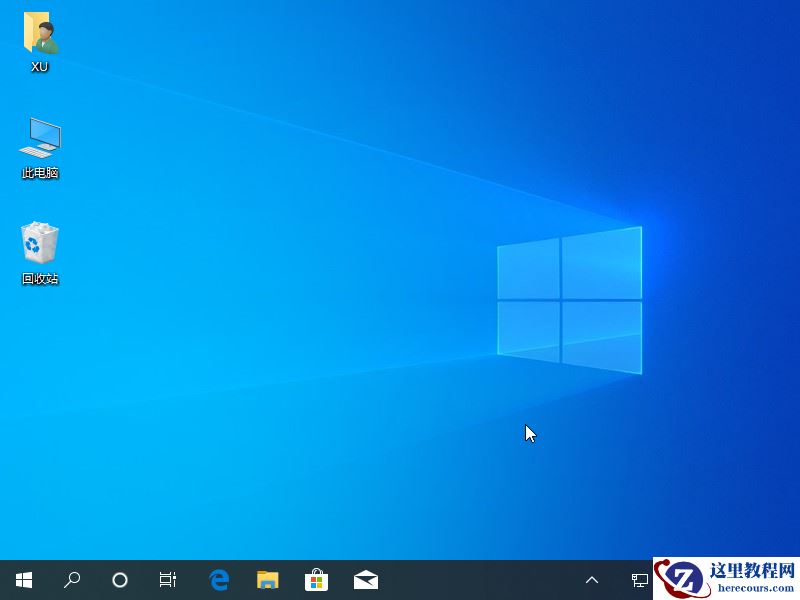Click the network icon in the system tray
The width and height of the screenshot is (800, 600).
click(x=637, y=580)
